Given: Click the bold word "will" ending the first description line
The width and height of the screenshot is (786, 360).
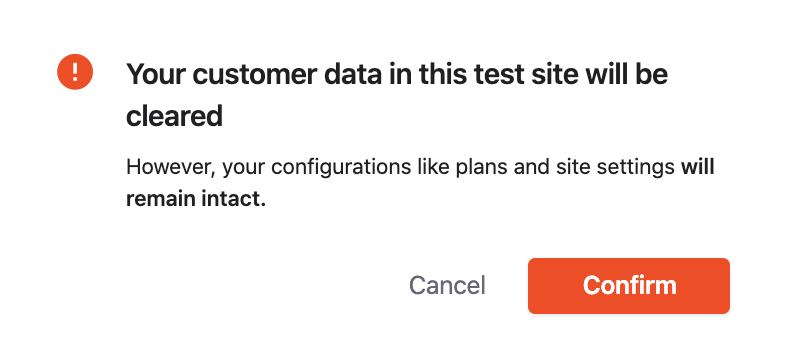Looking at the screenshot, I should [697, 167].
